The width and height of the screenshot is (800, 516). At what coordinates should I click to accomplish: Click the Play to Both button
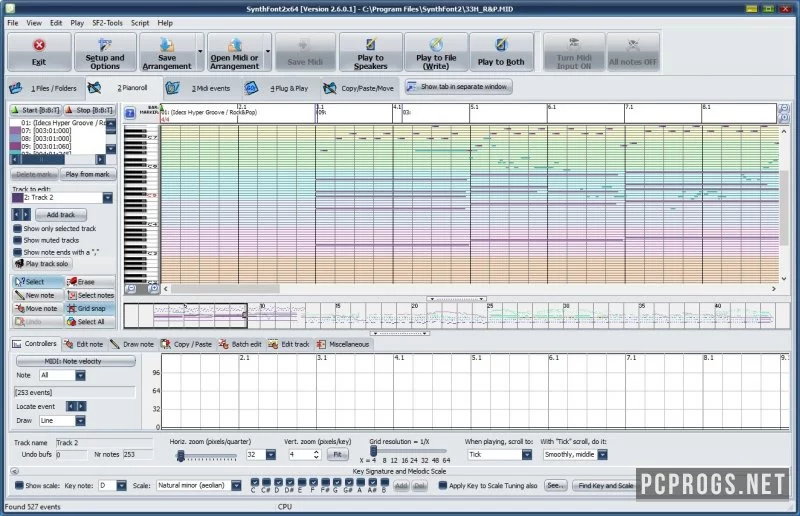pos(501,52)
